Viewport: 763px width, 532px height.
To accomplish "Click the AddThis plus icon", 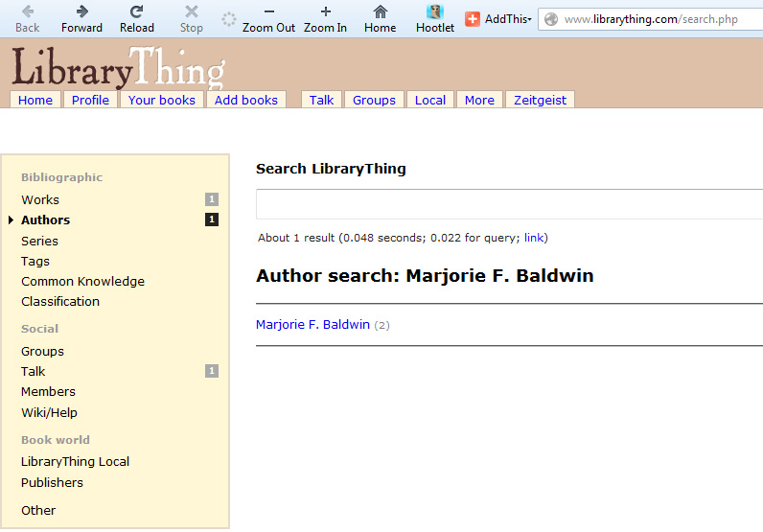I will tap(472, 19).
